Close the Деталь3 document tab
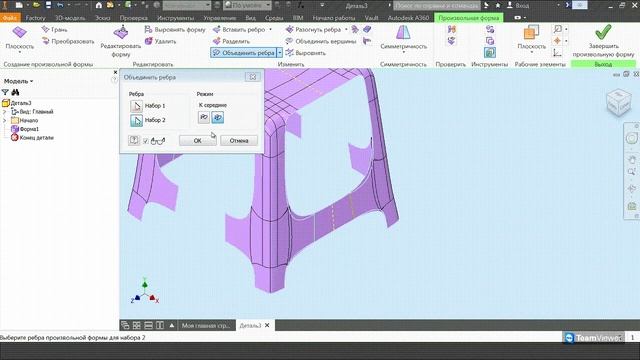 [x=267, y=325]
